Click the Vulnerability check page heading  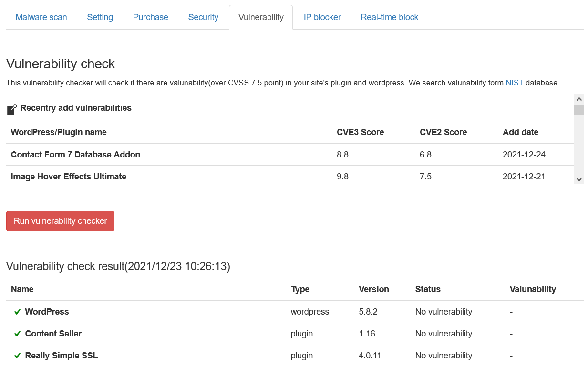[61, 64]
